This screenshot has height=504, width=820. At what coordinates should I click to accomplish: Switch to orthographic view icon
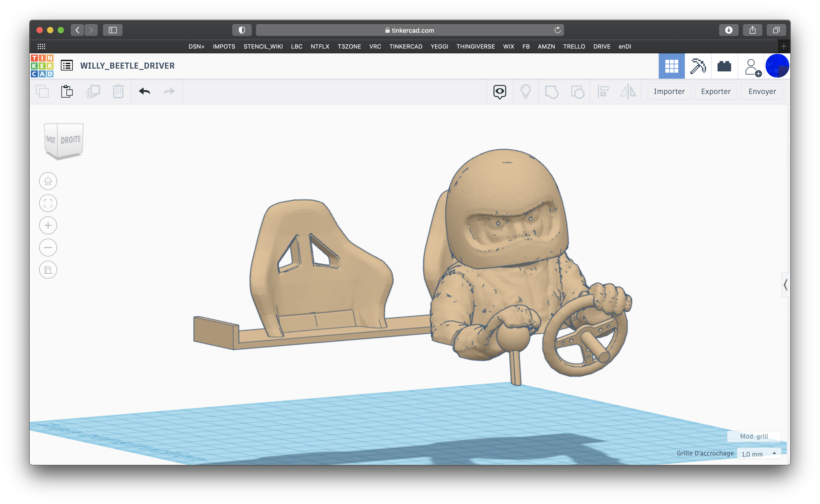[x=48, y=270]
